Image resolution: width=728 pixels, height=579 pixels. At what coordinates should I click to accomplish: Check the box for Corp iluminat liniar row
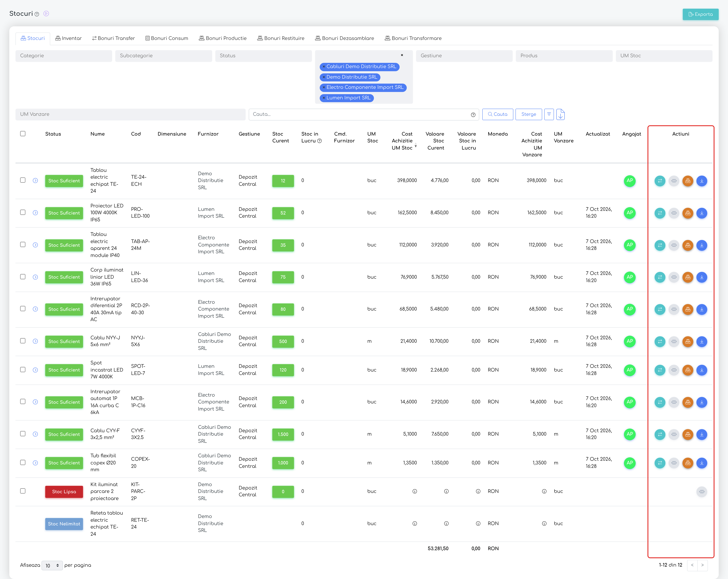pyautogui.click(x=23, y=276)
